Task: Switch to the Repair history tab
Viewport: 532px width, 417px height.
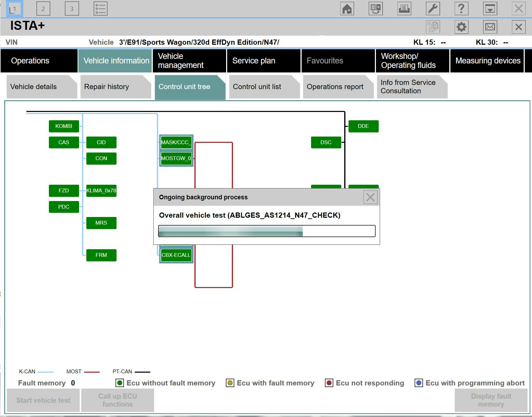Action: (x=116, y=87)
